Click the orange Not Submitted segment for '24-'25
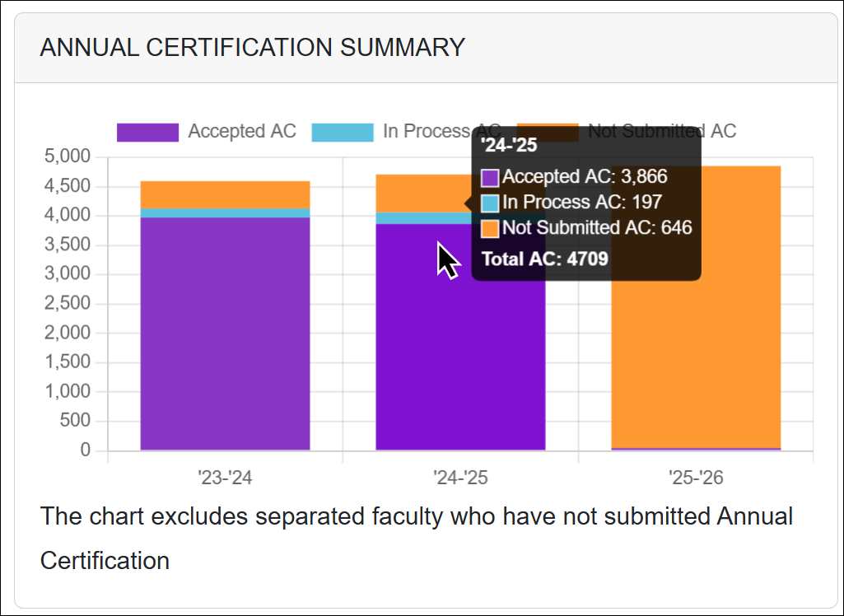The width and height of the screenshot is (844, 616). point(420,193)
